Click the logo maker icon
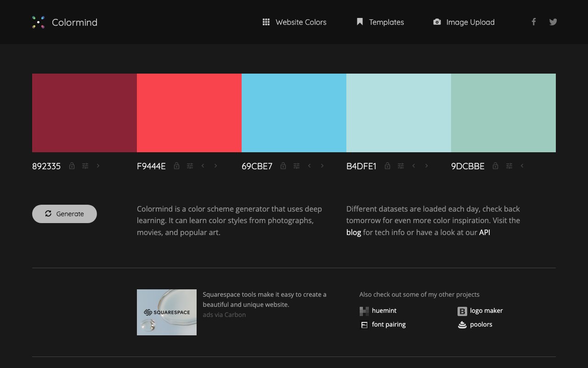The height and width of the screenshot is (368, 588). point(462,310)
